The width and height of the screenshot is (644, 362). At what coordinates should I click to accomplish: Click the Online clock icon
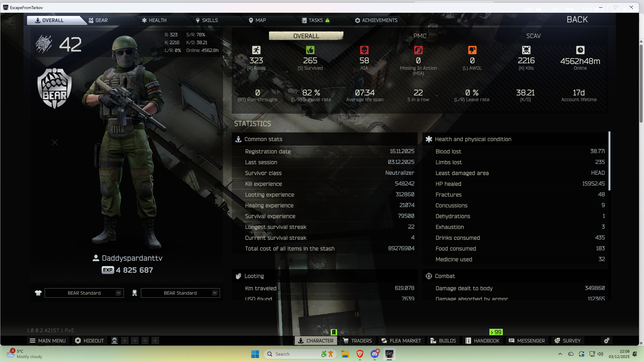580,50
